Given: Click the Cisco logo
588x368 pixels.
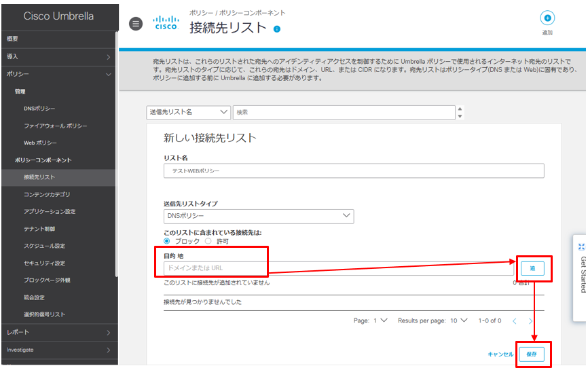Looking at the screenshot, I should [166, 22].
